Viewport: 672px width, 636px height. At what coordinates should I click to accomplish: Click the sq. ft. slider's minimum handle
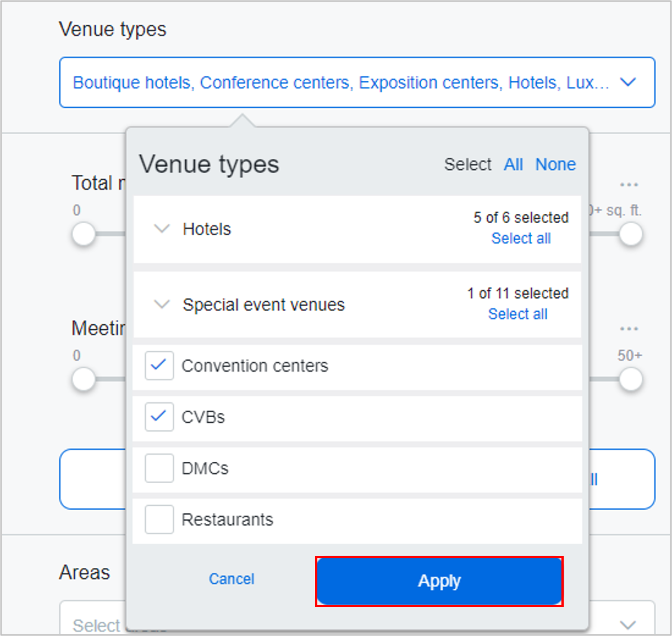[84, 234]
